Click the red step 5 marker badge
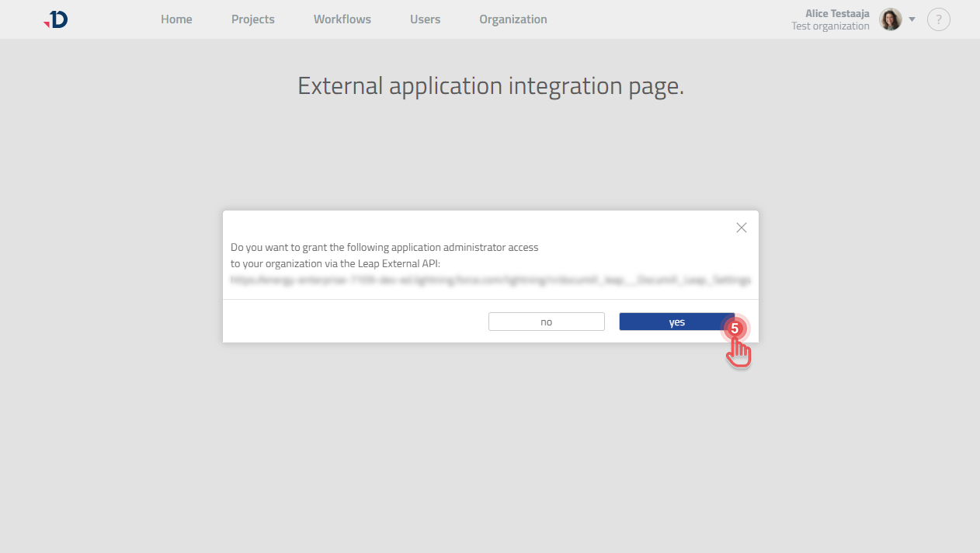 point(735,329)
